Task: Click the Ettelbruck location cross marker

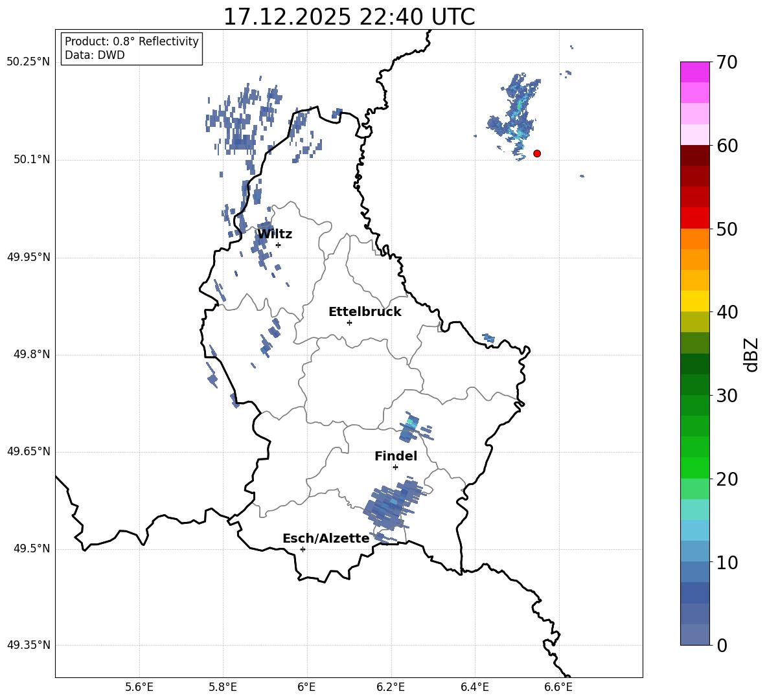Action: (349, 322)
